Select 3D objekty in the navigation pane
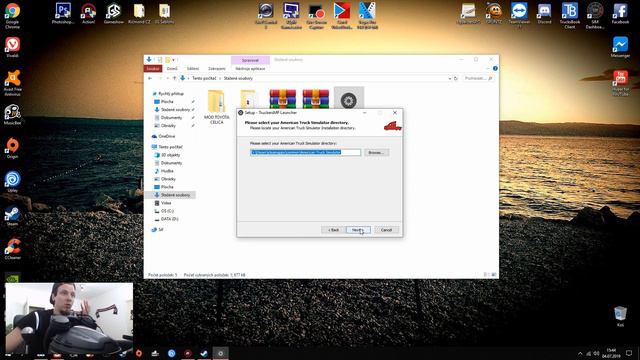This screenshot has width=640, height=360. 170,155
